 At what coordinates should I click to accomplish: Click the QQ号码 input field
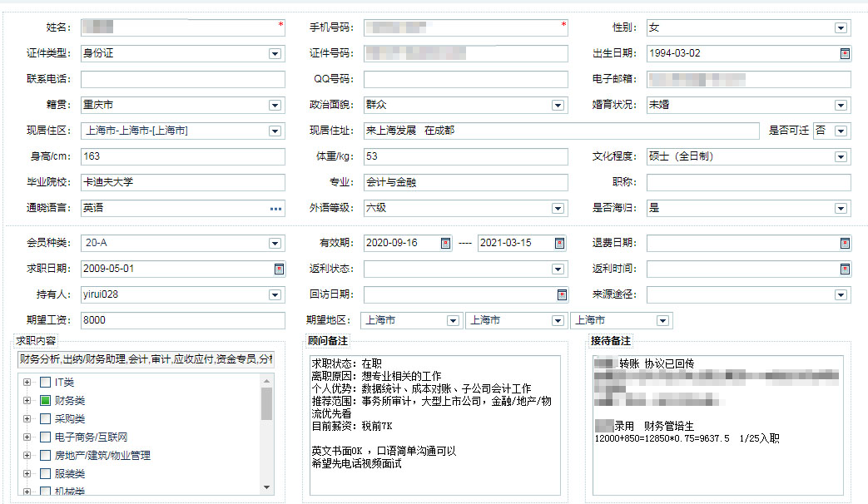click(x=465, y=79)
